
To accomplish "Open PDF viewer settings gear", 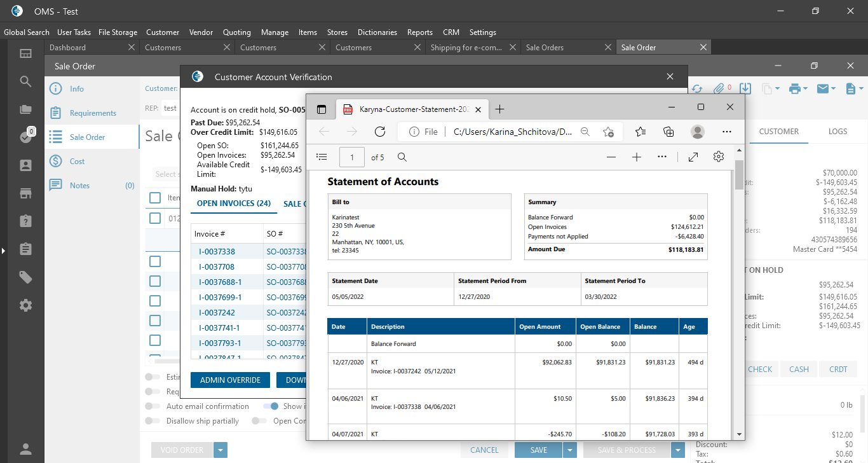I will tap(719, 157).
